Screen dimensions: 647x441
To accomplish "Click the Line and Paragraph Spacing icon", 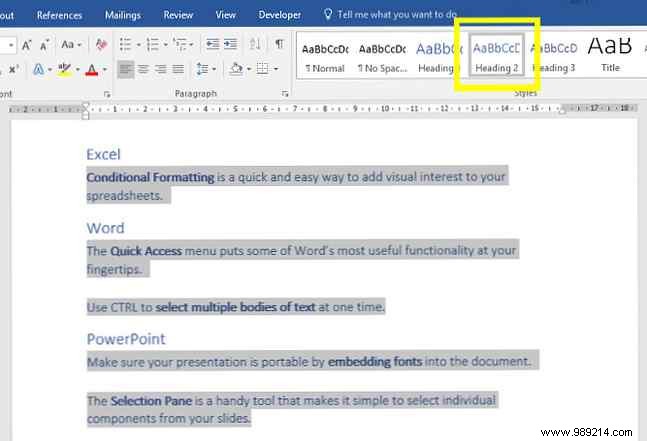I will (x=202, y=68).
